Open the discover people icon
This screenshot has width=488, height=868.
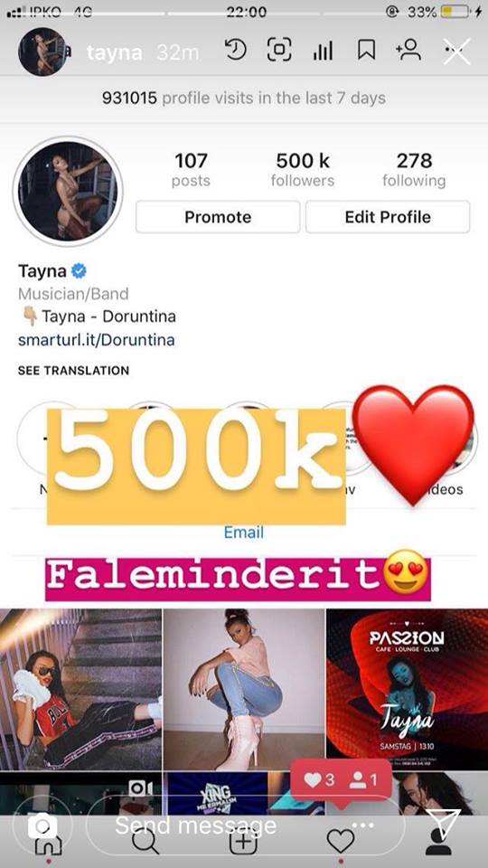tap(408, 51)
